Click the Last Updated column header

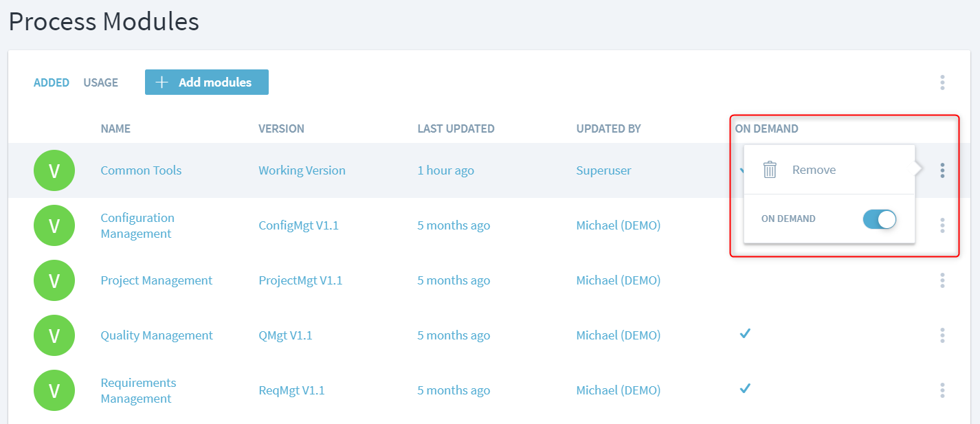(x=456, y=129)
